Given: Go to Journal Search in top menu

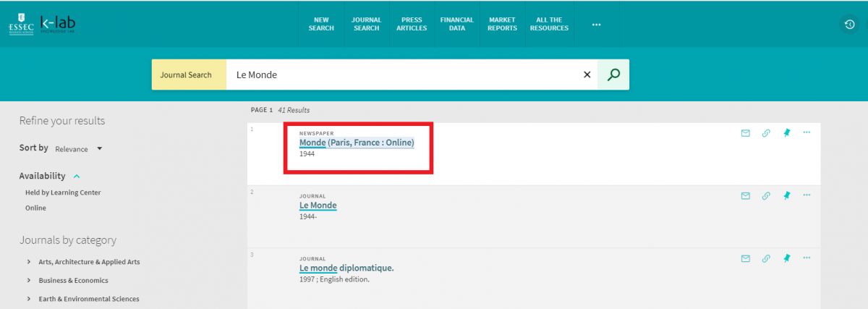Looking at the screenshot, I should pos(366,24).
